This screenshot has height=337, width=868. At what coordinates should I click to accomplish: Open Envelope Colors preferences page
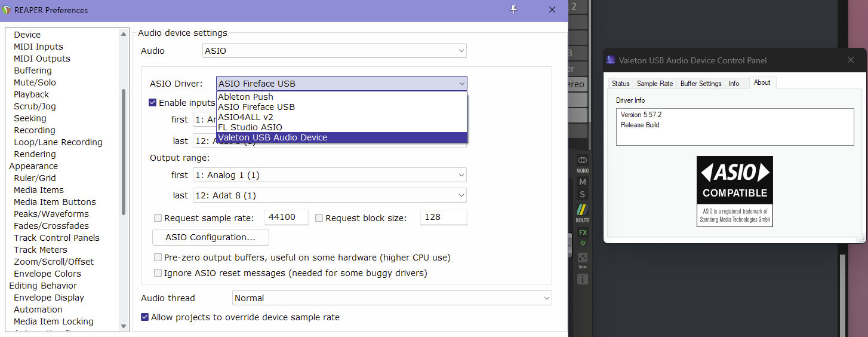click(x=47, y=274)
